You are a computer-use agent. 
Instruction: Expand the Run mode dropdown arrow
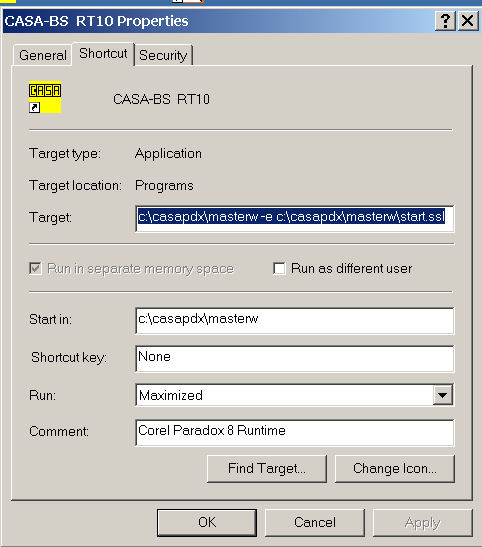coord(443,395)
